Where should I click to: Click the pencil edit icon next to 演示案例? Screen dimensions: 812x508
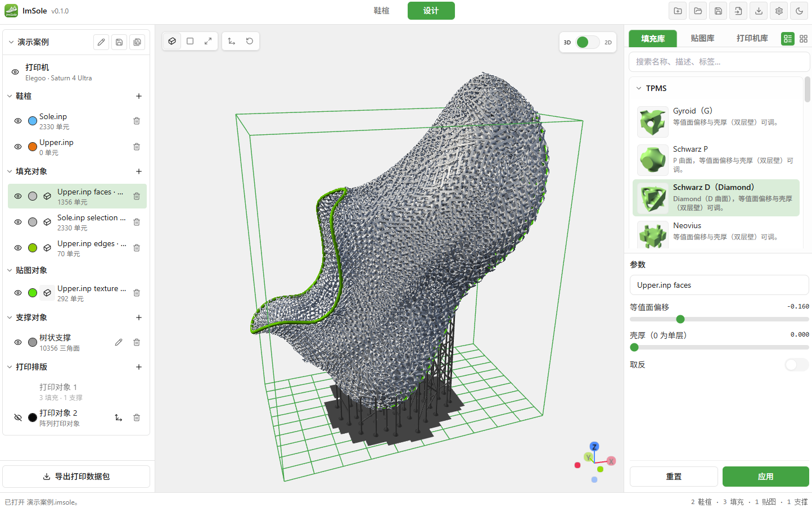(x=101, y=42)
